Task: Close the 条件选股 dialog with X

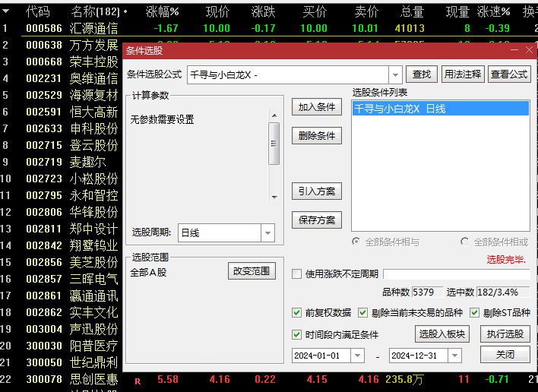Action: coord(529,50)
